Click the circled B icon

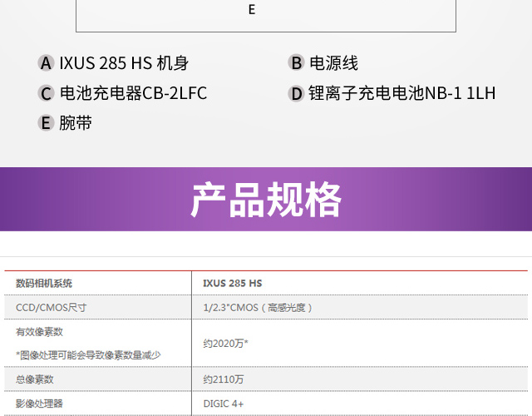[296, 63]
